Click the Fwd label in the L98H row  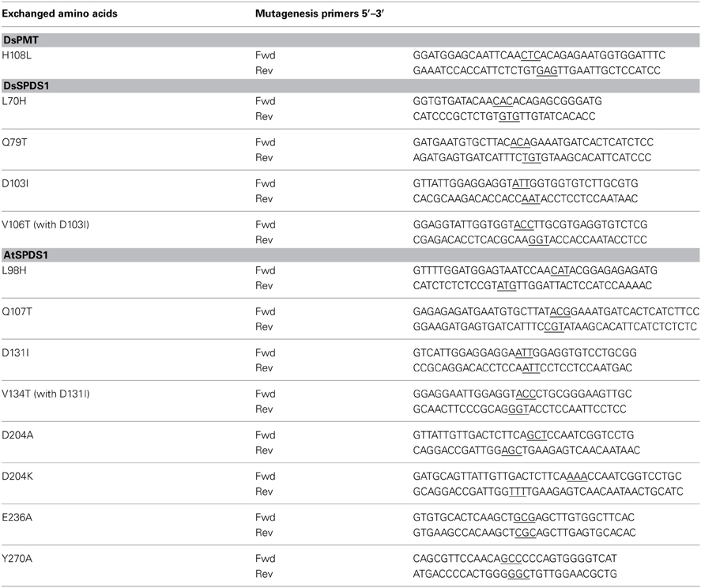click(x=265, y=270)
